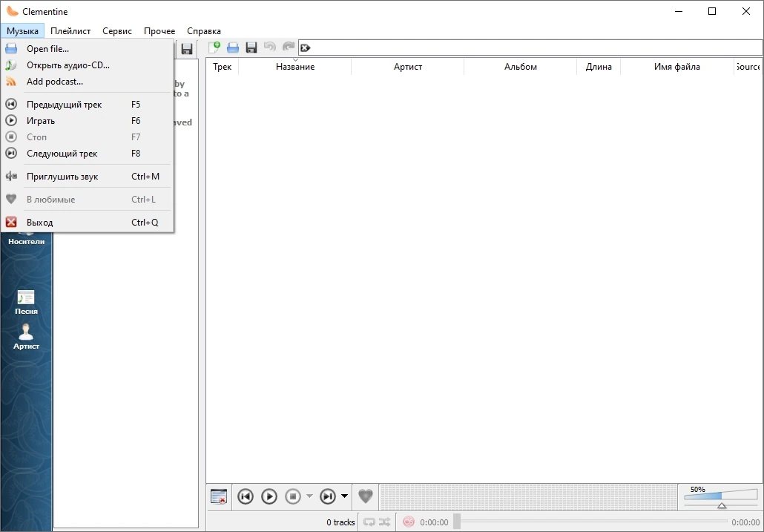Viewport: 764px width, 532px height.
Task: Click the Source column header
Action: pos(748,67)
